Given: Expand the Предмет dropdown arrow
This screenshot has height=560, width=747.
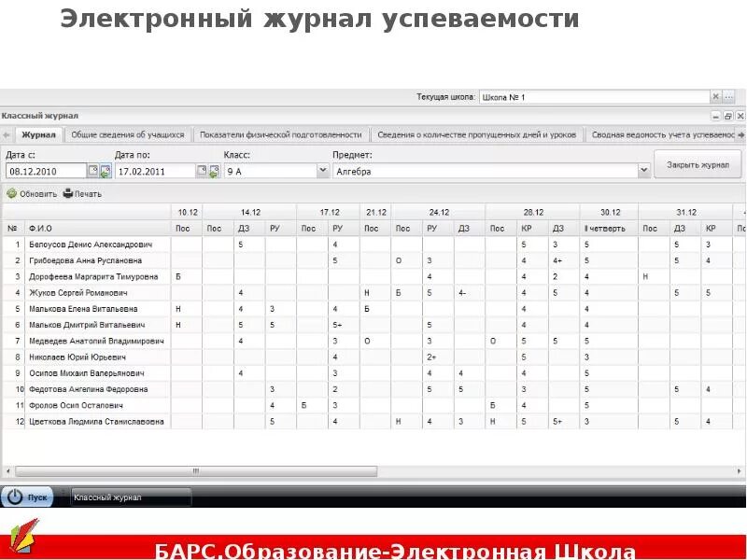Looking at the screenshot, I should click(644, 171).
